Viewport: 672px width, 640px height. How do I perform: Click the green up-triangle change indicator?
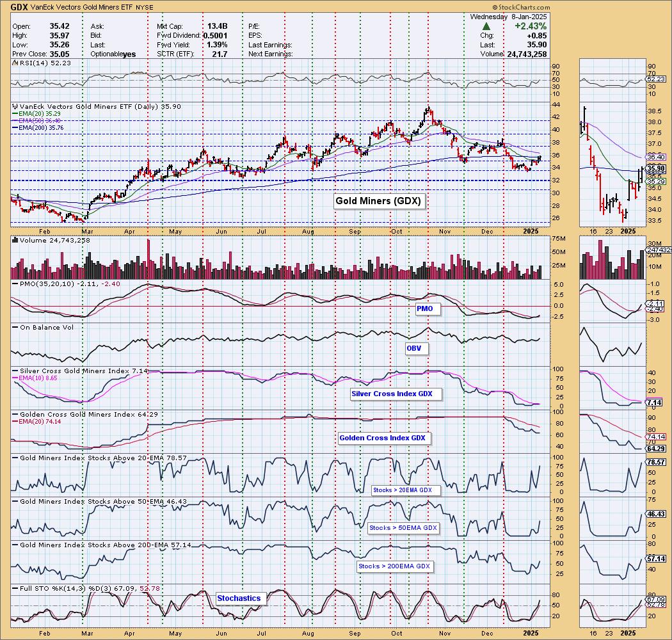(486, 27)
